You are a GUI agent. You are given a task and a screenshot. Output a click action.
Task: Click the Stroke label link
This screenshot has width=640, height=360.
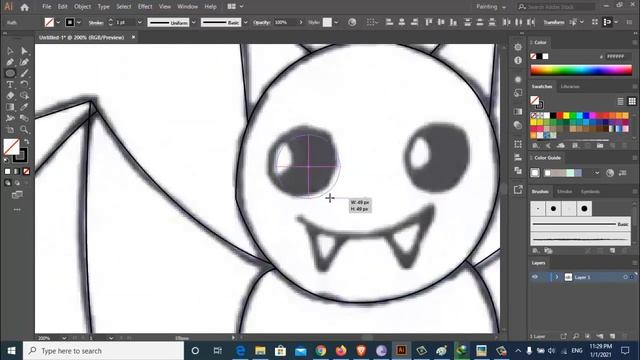pos(96,23)
